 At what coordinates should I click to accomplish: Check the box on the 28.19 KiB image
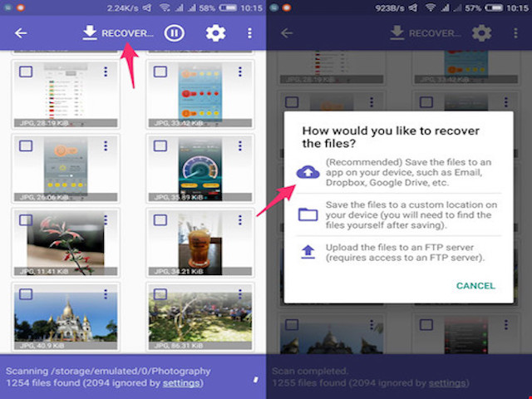(x=26, y=72)
